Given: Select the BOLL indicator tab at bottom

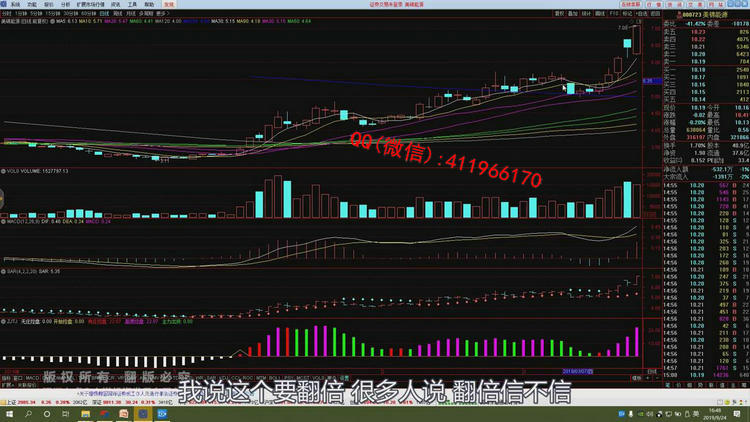Looking at the screenshot, I should tap(274, 378).
